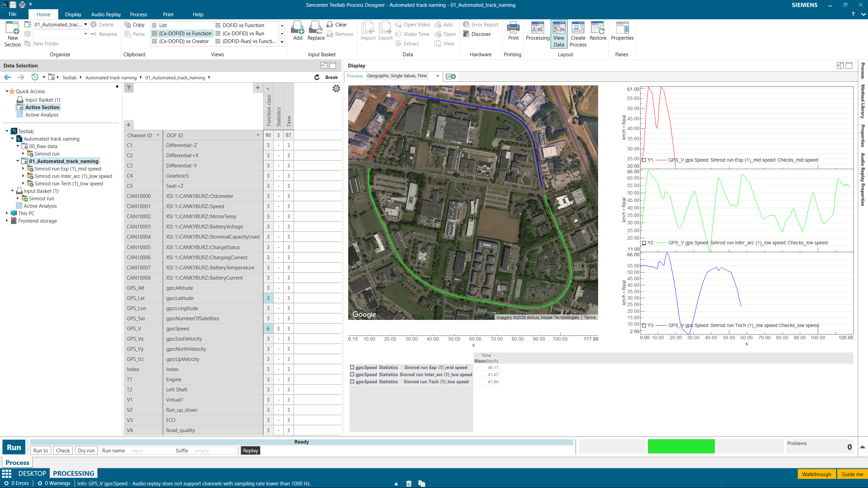Switch to the Audio Replay tab
Image resolution: width=868 pixels, height=488 pixels.
[x=105, y=14]
